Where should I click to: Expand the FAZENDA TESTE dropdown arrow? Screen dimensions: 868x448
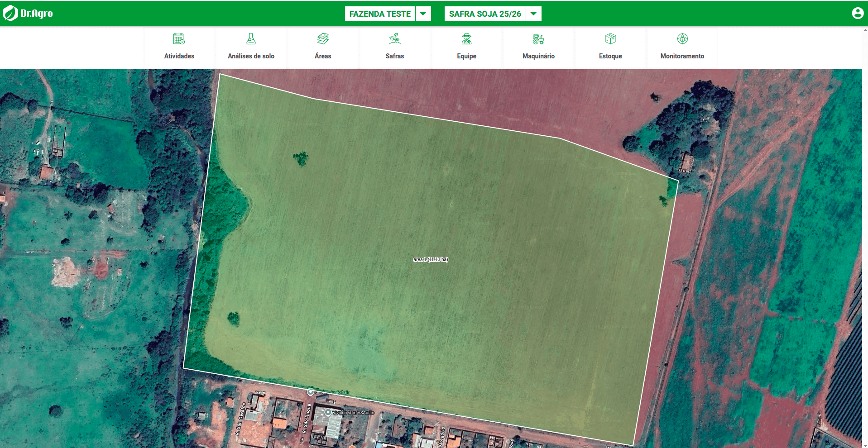422,13
